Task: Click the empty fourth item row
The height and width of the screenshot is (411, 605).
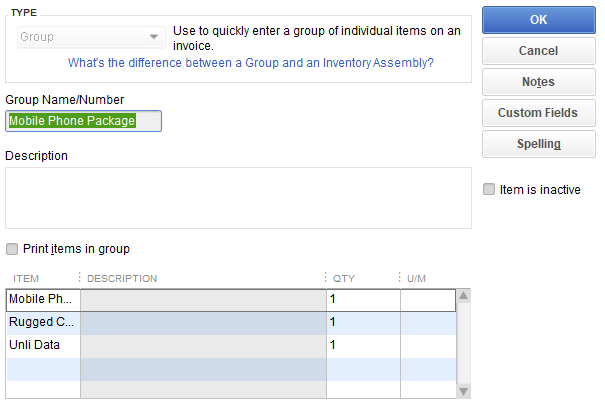Action: tap(43, 368)
